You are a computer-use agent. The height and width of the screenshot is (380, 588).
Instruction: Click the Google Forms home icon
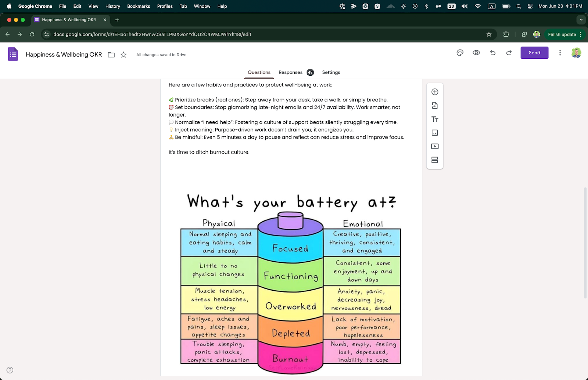13,54
